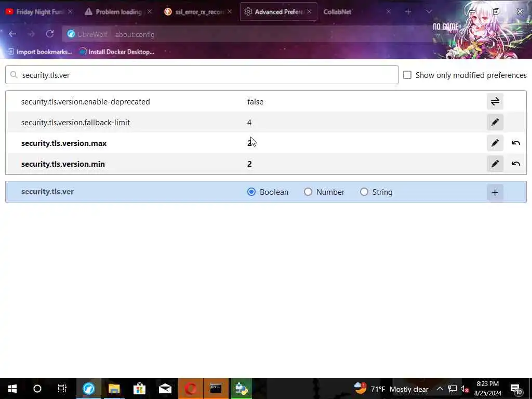Go forward with the forward arrow
This screenshot has width=532, height=399.
tap(31, 34)
